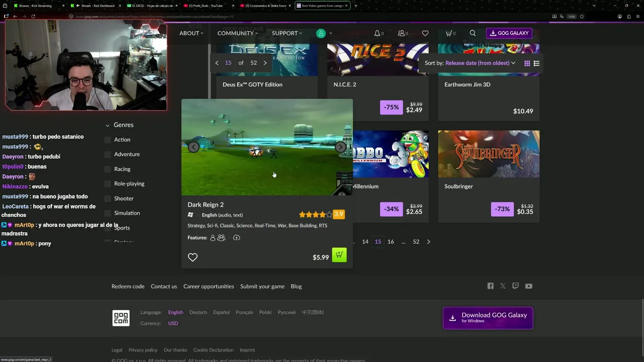The image size is (644, 362).
Task: Check the Simulation genre filter
Action: point(107,213)
